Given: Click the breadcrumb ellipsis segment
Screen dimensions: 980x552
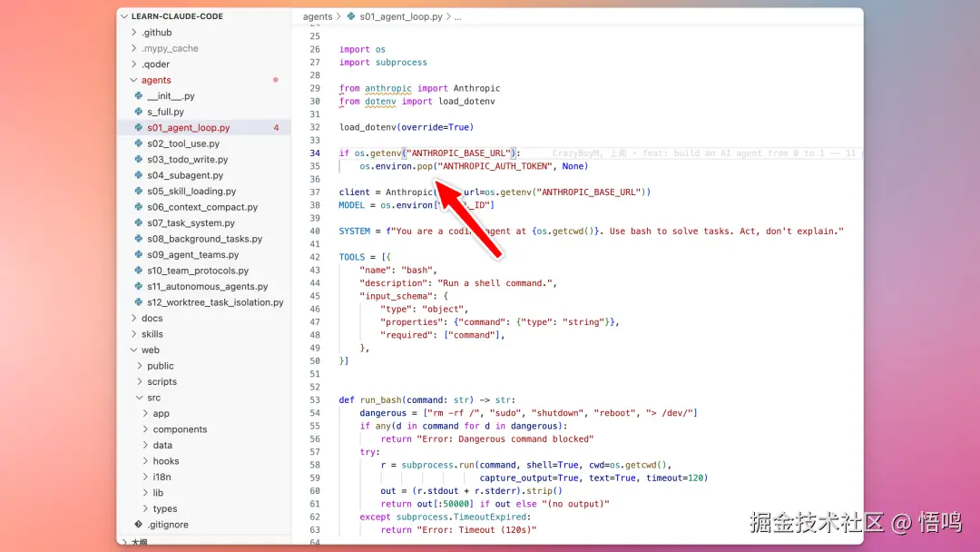Looking at the screenshot, I should (x=457, y=17).
